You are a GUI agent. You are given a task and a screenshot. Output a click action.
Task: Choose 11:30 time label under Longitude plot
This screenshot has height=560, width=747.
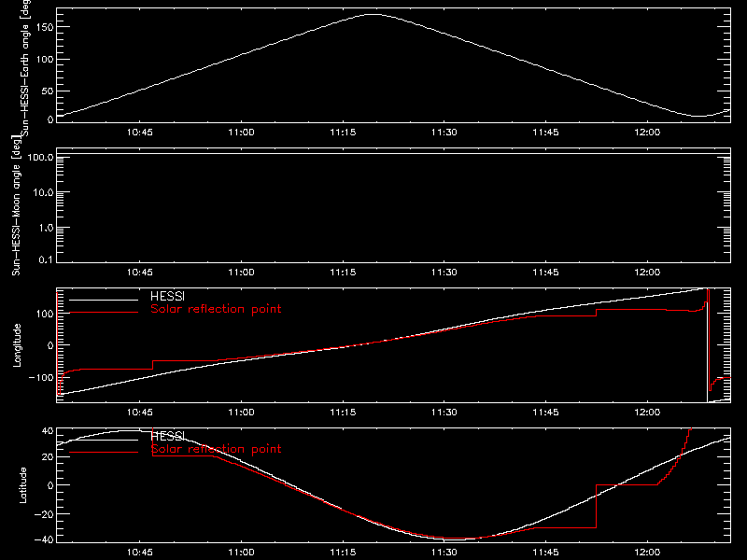(x=444, y=413)
